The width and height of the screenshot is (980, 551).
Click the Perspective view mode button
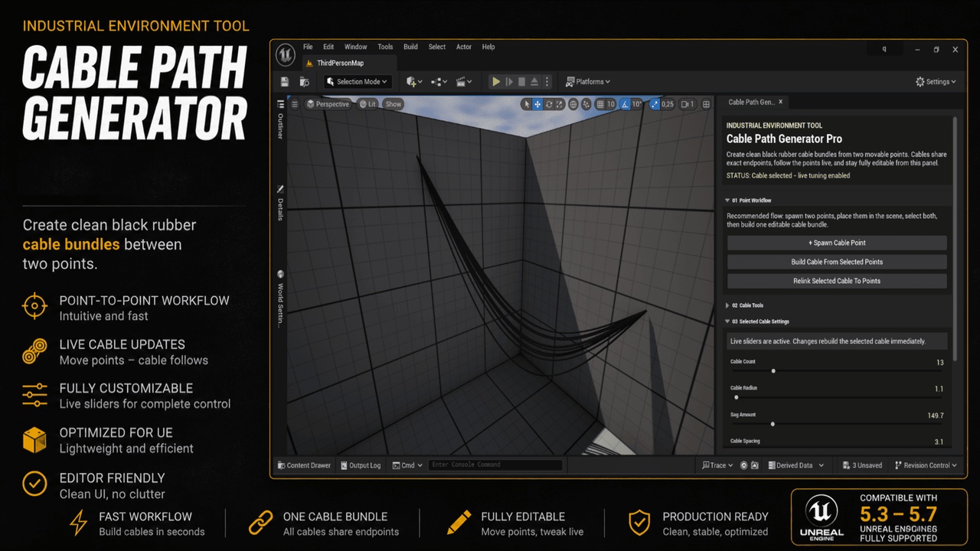pyautogui.click(x=328, y=104)
